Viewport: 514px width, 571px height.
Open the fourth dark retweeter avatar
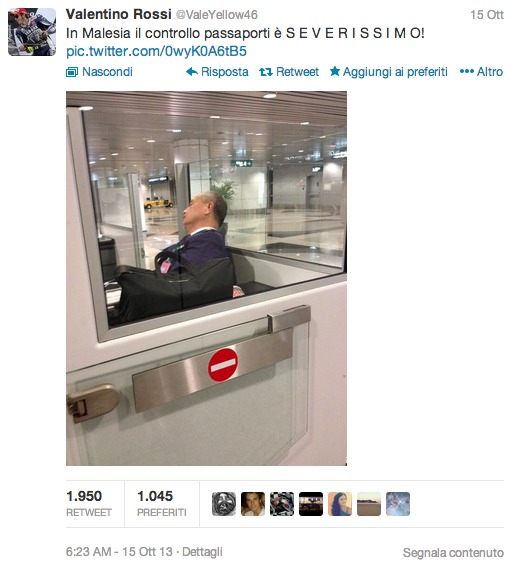(311, 504)
